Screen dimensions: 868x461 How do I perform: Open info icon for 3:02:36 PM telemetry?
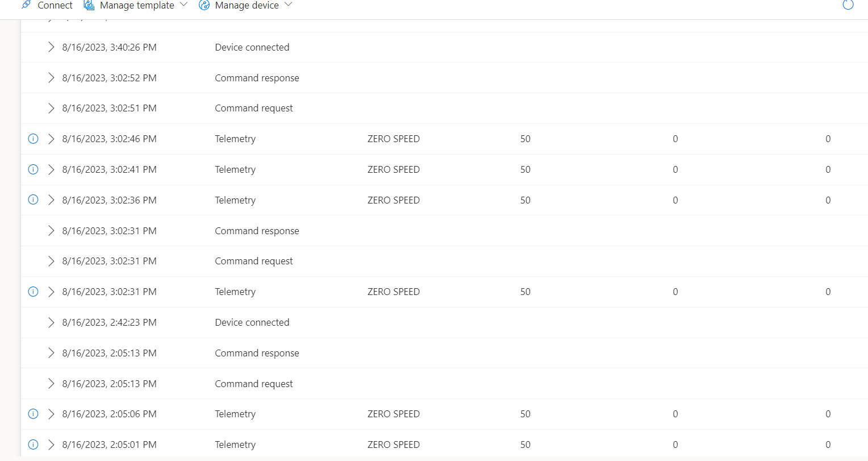[x=33, y=200]
